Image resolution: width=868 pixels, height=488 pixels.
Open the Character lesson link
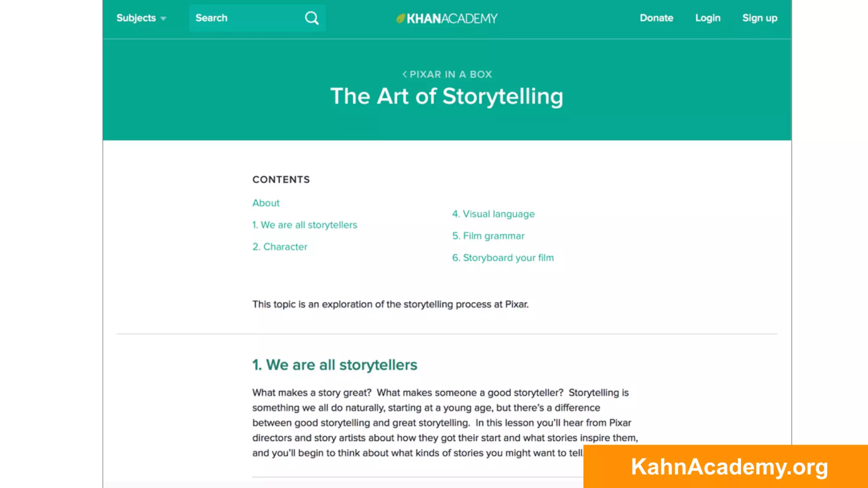(x=280, y=247)
